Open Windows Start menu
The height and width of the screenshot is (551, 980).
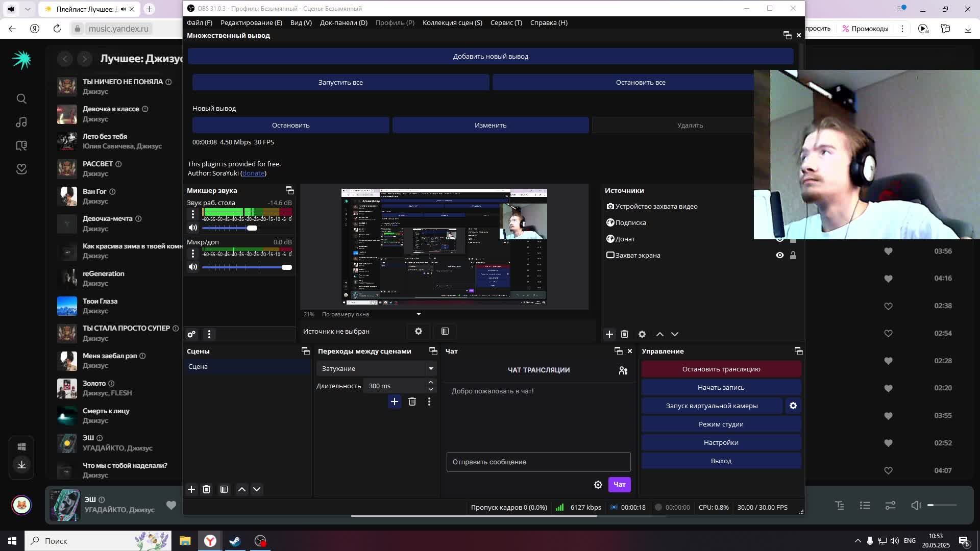(12, 541)
